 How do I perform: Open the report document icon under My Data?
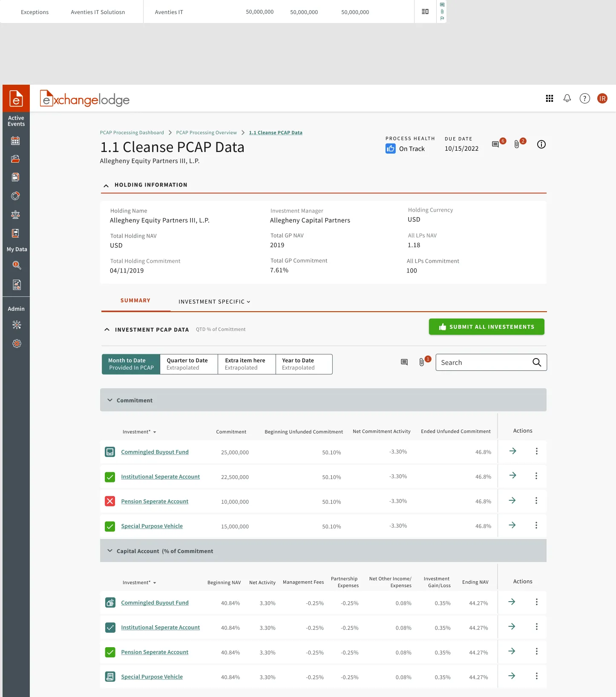tap(17, 285)
